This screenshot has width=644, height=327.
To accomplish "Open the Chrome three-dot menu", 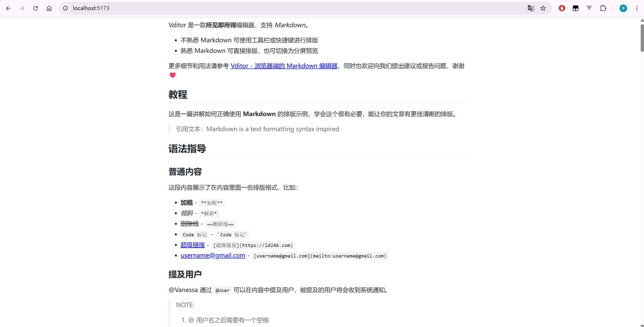I will 637,8.
